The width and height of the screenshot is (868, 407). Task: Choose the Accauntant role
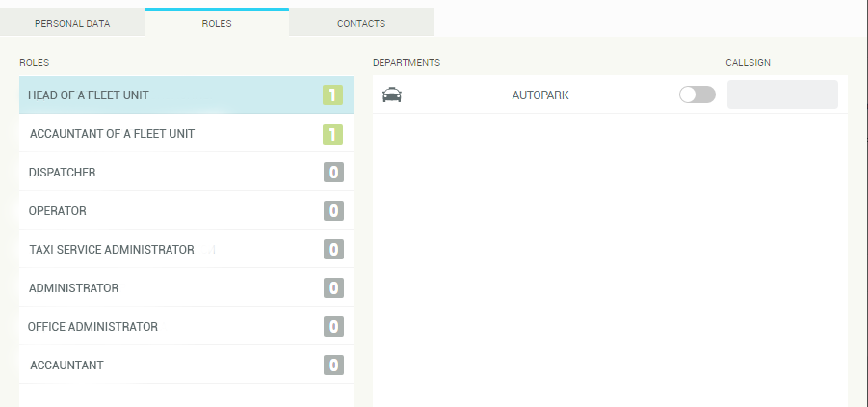(x=66, y=366)
